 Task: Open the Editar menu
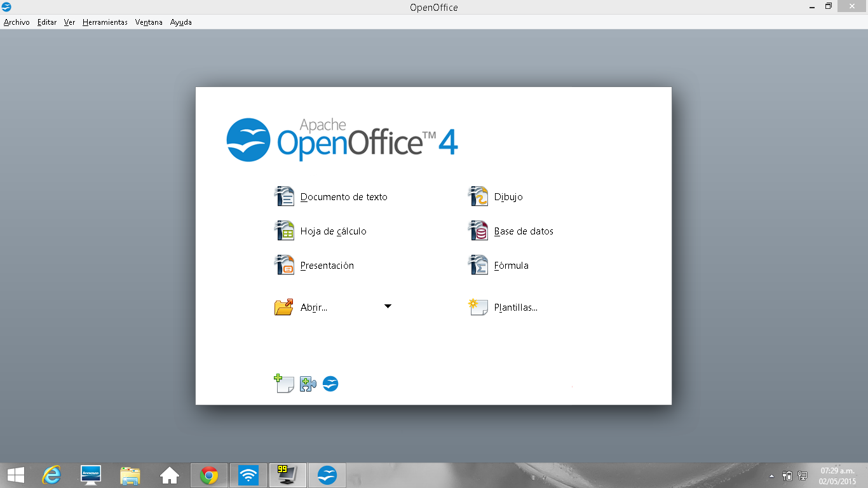click(x=47, y=22)
